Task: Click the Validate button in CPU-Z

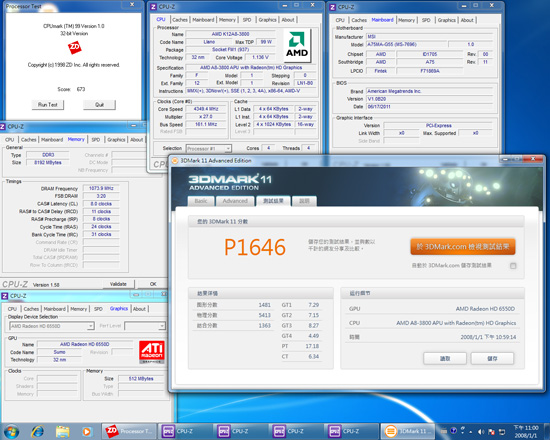Action: click(x=118, y=284)
